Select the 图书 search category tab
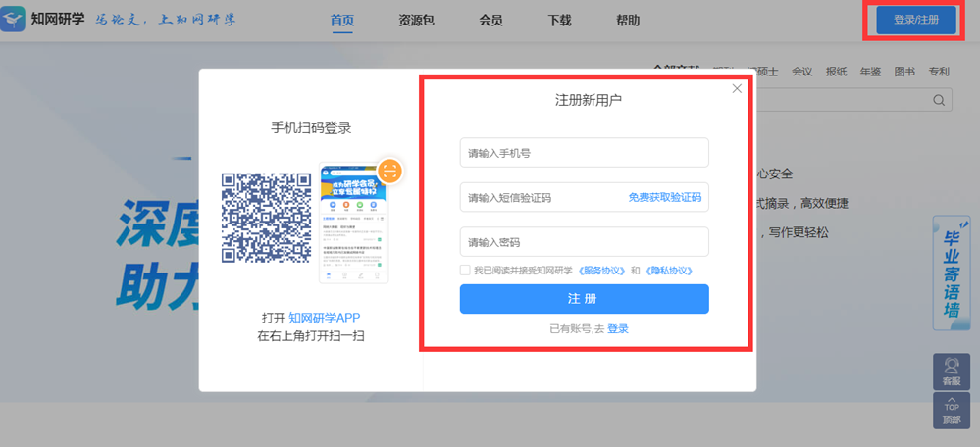 point(904,72)
